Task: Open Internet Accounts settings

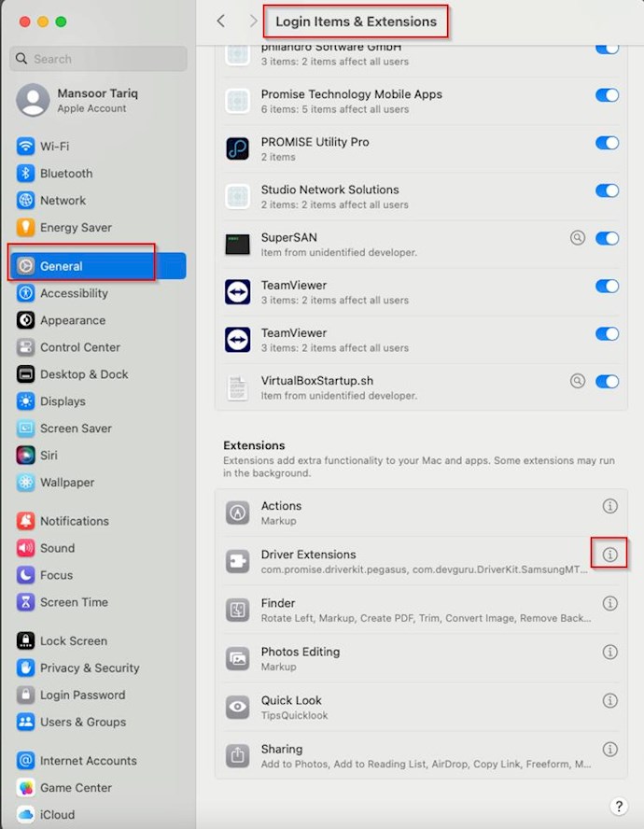Action: point(77,760)
